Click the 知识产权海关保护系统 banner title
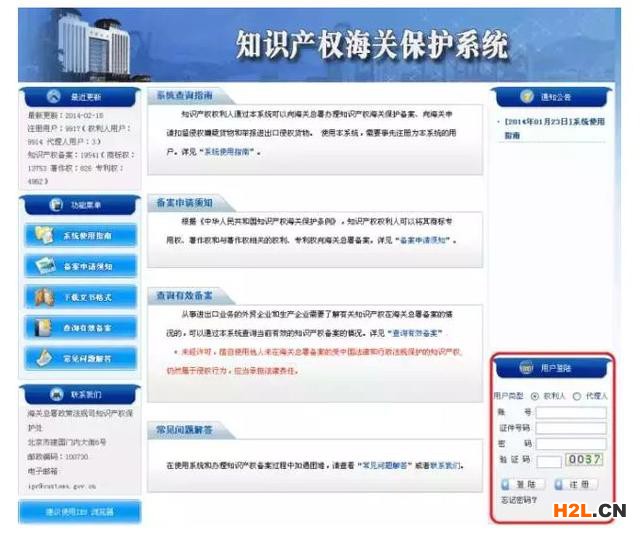The width and height of the screenshot is (640, 533). click(x=372, y=44)
